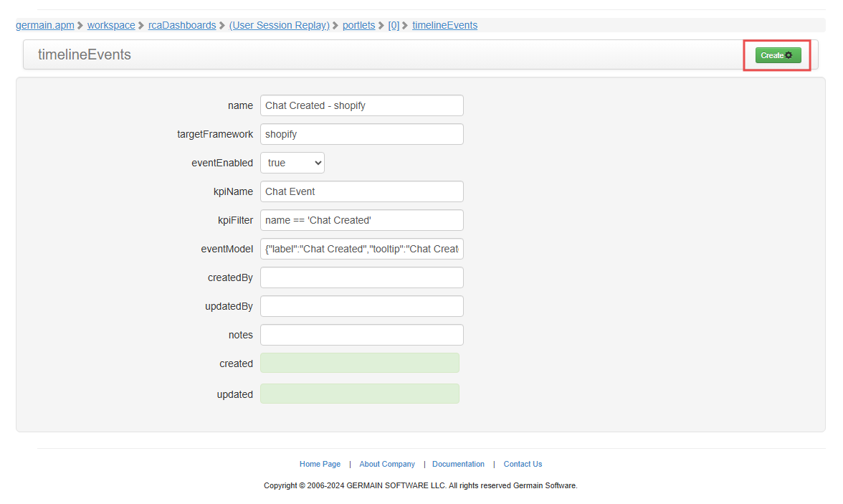Open the Home Page footer link

click(320, 464)
